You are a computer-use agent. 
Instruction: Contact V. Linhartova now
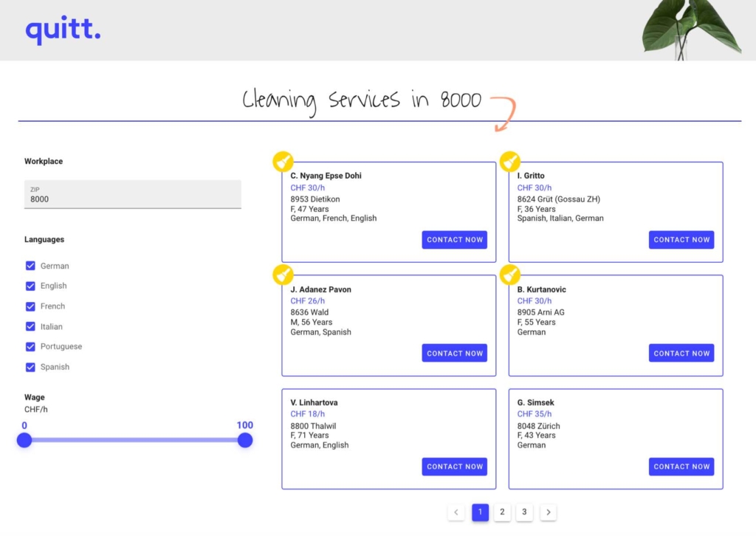click(x=454, y=467)
